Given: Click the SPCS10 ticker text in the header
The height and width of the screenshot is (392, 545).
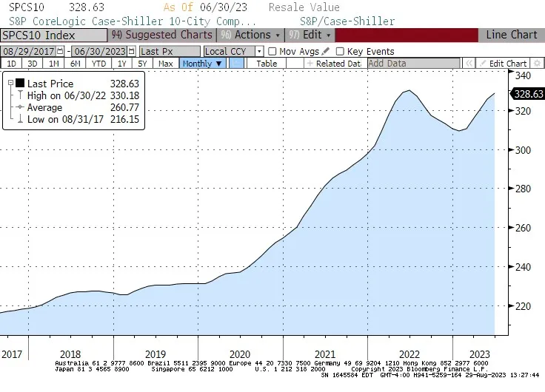Looking at the screenshot, I should pos(27,7).
